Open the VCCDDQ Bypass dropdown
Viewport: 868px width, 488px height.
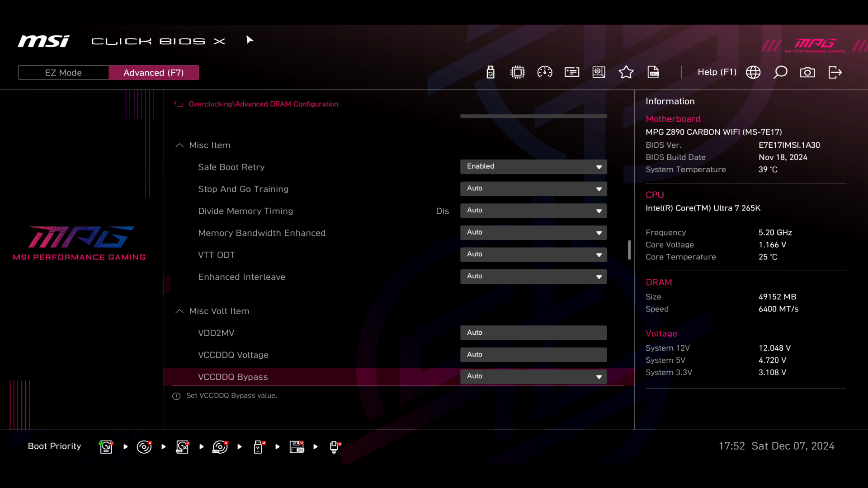click(x=533, y=376)
